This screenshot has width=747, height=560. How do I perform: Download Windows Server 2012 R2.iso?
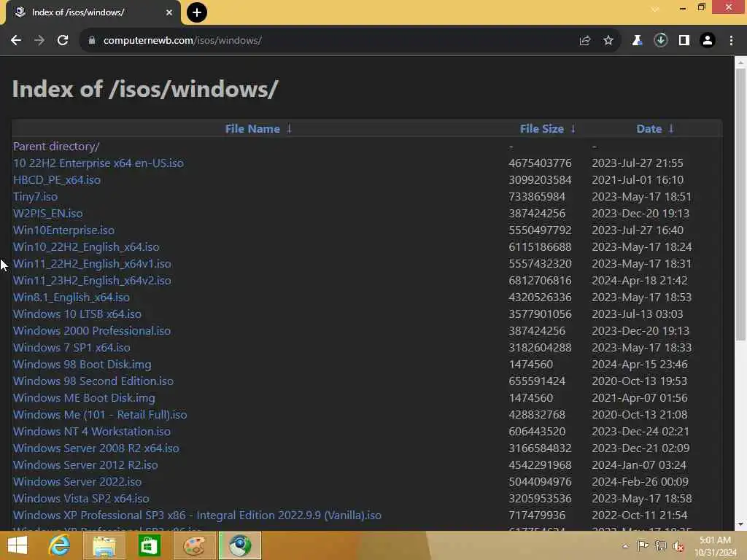pos(85,464)
